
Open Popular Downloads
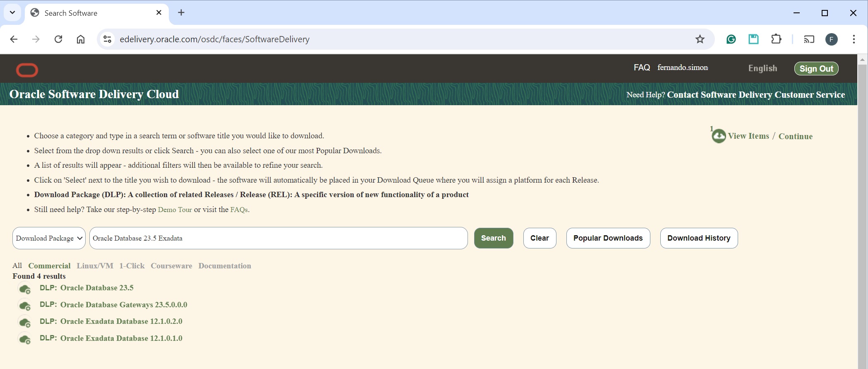coord(608,238)
